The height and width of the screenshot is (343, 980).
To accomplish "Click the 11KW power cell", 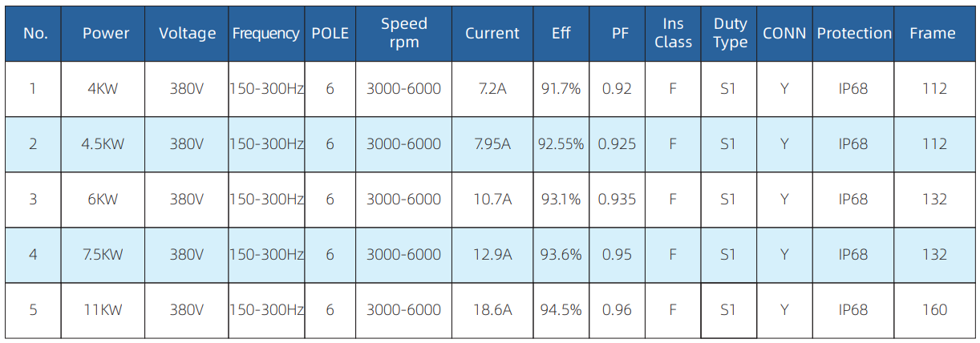I will [x=103, y=310].
